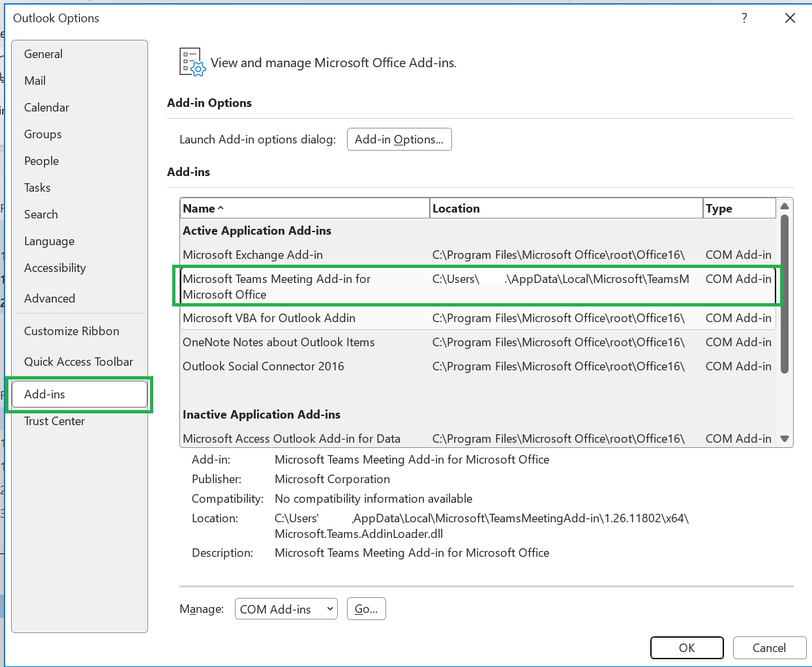Image resolution: width=812 pixels, height=667 pixels.
Task: Select Microsoft Exchange Add-in row
Action: click(477, 255)
